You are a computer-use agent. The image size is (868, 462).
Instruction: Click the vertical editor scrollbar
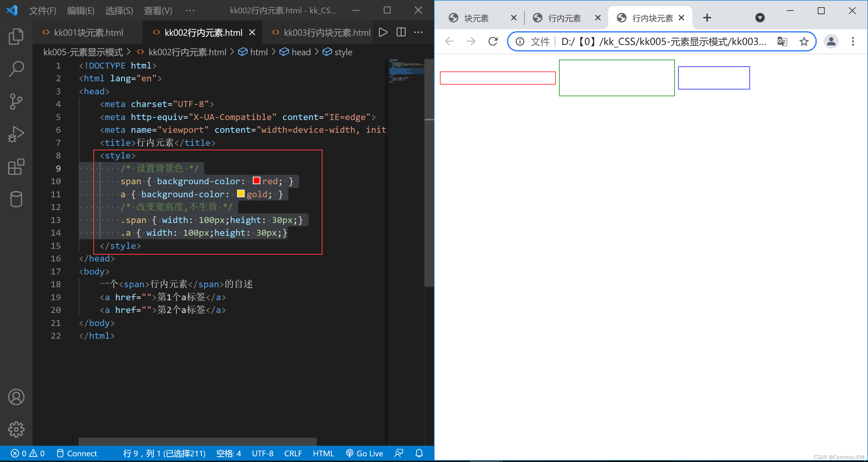429,173
